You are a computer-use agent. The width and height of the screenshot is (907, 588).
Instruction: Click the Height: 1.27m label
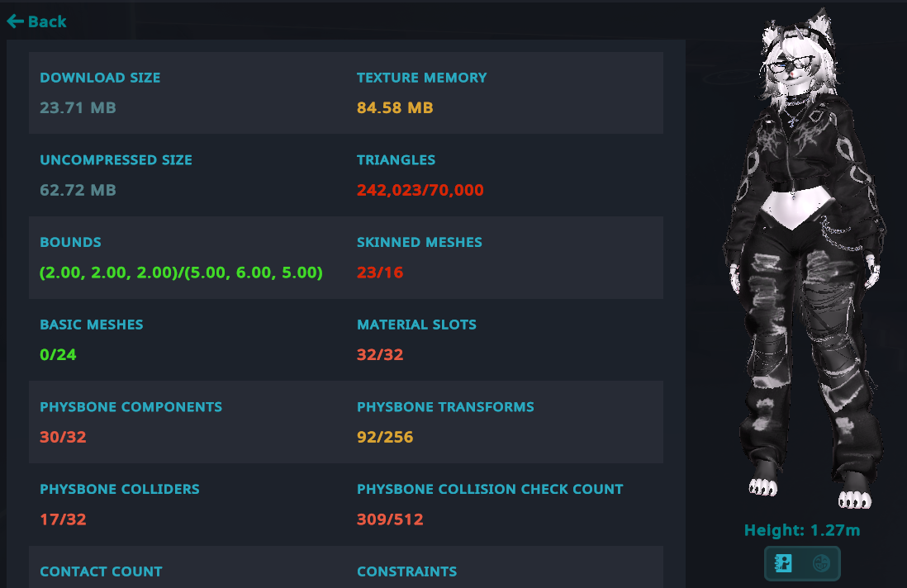pyautogui.click(x=801, y=531)
